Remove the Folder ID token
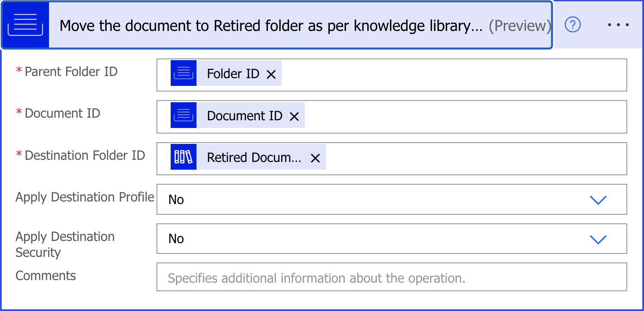This screenshot has width=644, height=311. 271,74
